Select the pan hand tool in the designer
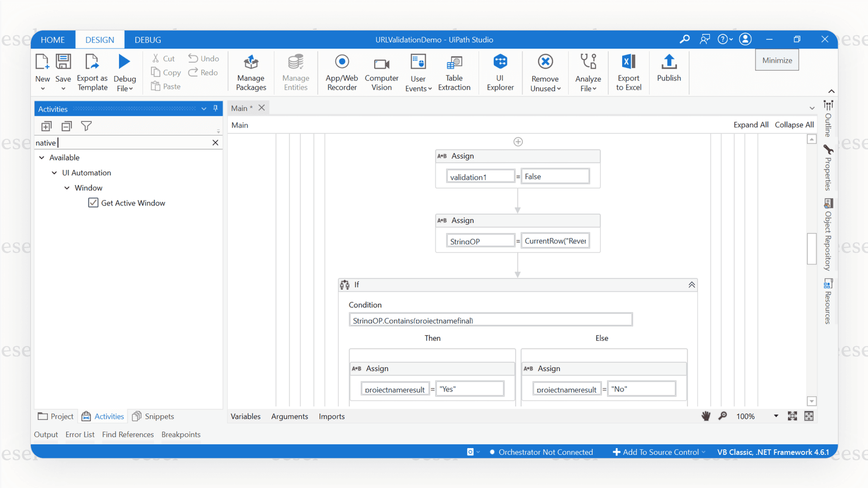The width and height of the screenshot is (868, 488). click(706, 416)
